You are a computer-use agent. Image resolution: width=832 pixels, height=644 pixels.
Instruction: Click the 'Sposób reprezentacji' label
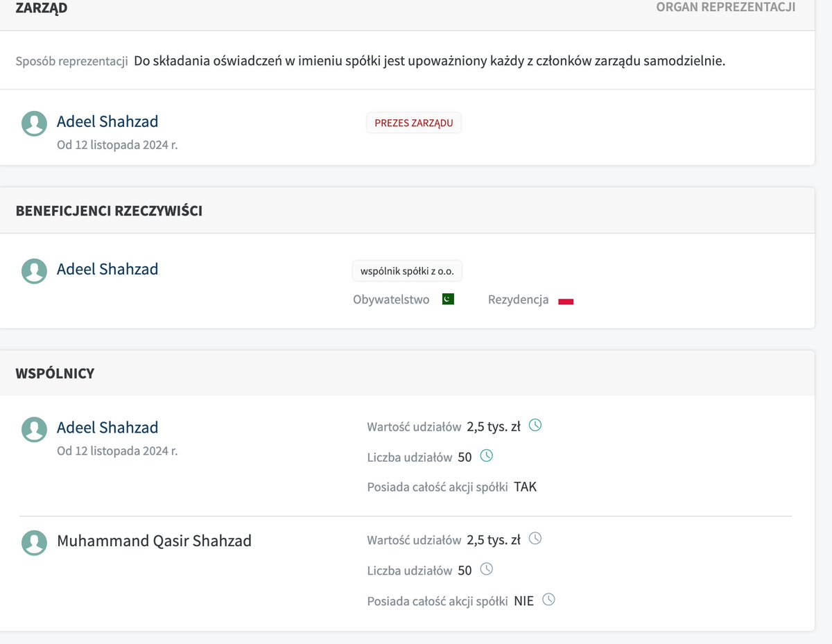coord(72,61)
